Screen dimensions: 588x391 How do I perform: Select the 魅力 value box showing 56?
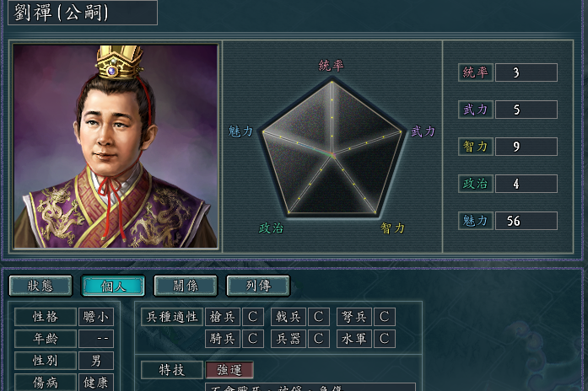[x=526, y=221]
